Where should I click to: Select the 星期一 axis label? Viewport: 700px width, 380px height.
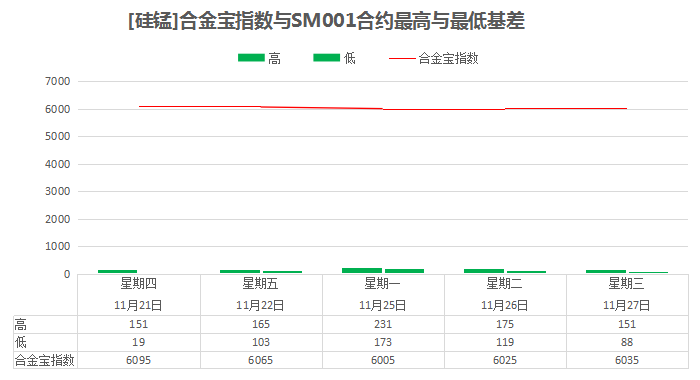tap(383, 284)
